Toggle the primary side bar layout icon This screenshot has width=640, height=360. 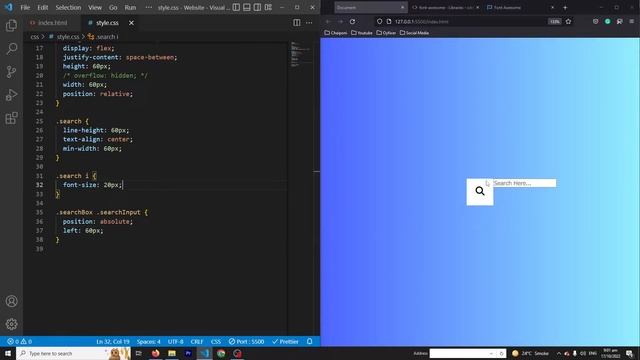tap(236, 7)
